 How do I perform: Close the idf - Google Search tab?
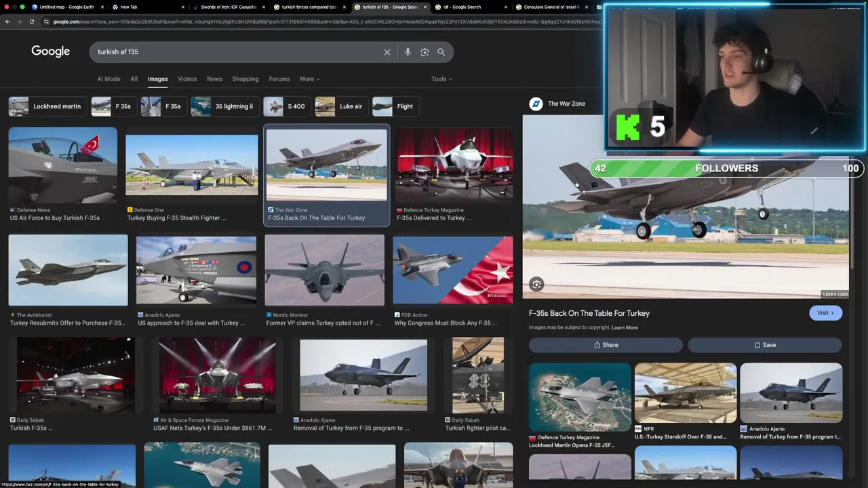pos(506,7)
